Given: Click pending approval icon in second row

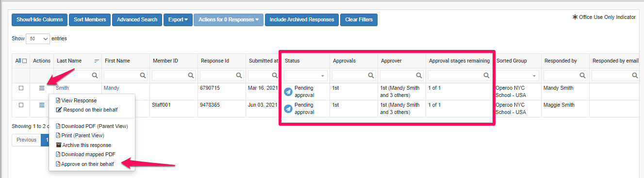Looking at the screenshot, I should point(288,109).
